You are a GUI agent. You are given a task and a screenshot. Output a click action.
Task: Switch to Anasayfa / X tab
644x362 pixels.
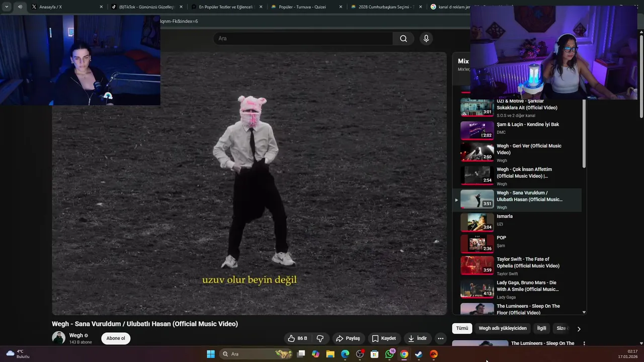[x=65, y=7]
